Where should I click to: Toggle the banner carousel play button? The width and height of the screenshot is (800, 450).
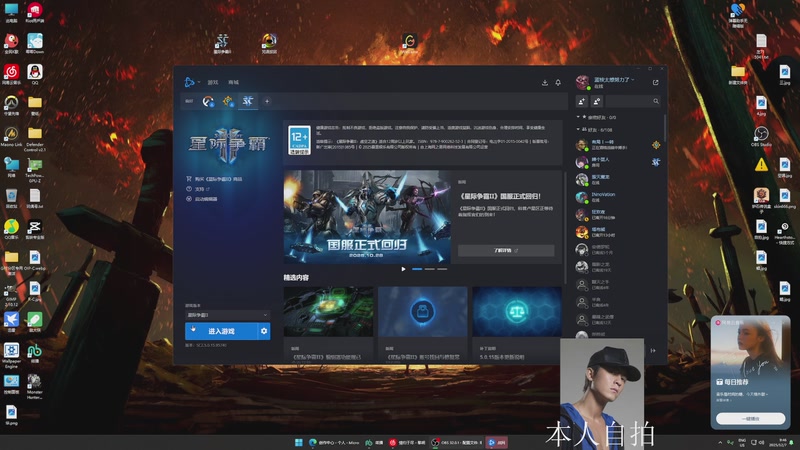[404, 269]
